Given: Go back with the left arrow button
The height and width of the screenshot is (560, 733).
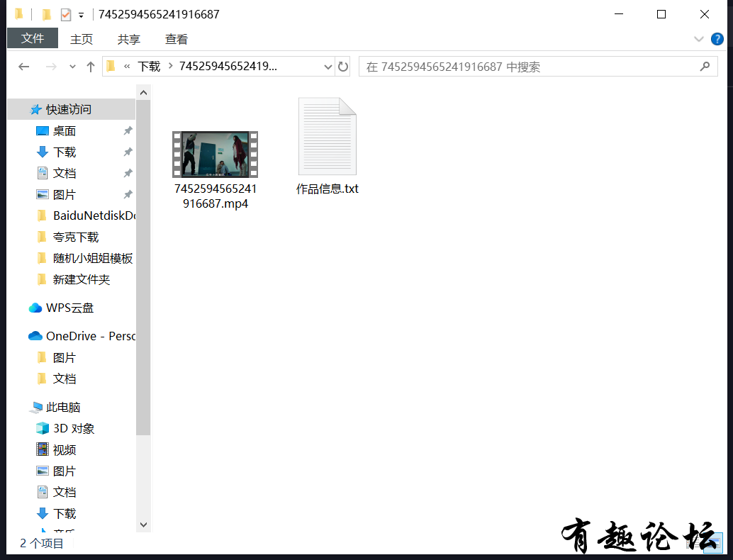Looking at the screenshot, I should click(x=24, y=67).
